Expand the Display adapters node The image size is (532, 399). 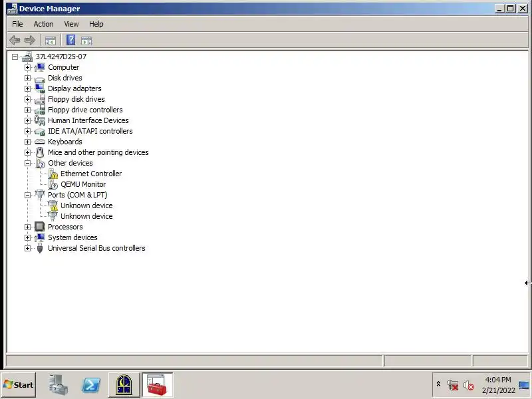pyautogui.click(x=27, y=88)
